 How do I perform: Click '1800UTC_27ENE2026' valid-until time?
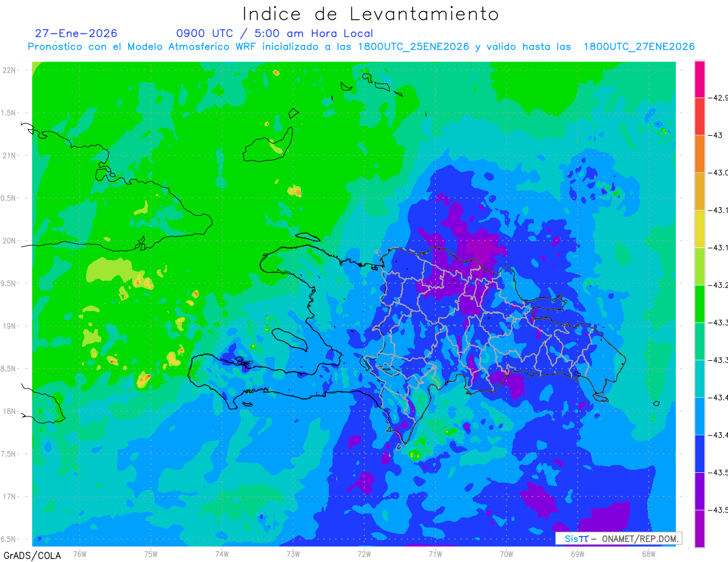pos(639,47)
